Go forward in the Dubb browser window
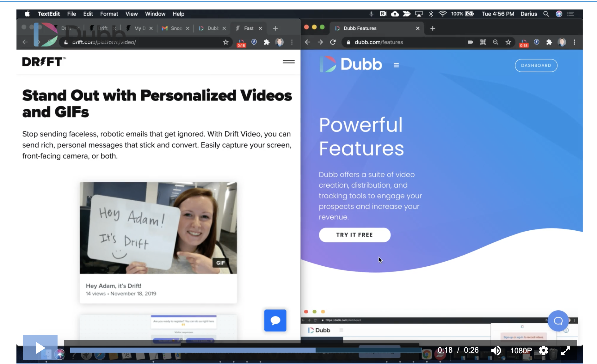The image size is (597, 364). coord(320,42)
